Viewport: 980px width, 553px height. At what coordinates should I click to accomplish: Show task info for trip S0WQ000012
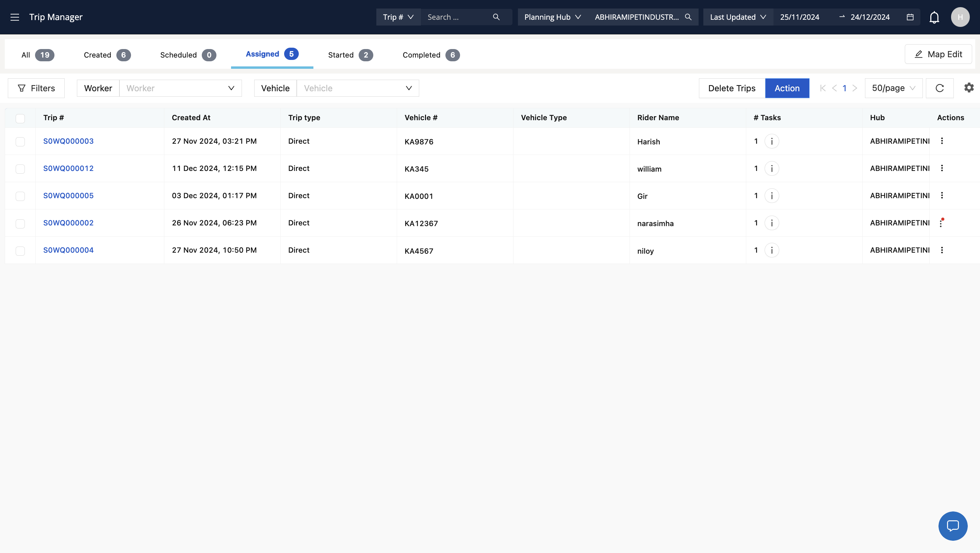pos(772,169)
